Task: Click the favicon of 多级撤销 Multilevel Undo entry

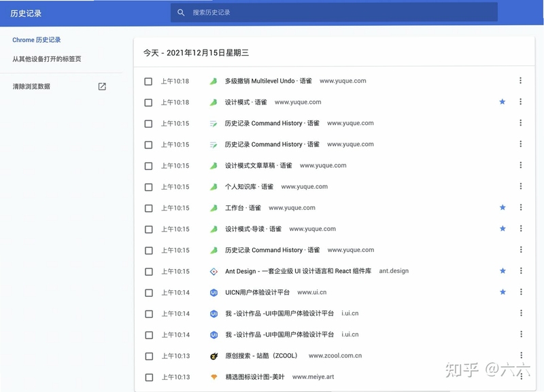Action: [214, 81]
